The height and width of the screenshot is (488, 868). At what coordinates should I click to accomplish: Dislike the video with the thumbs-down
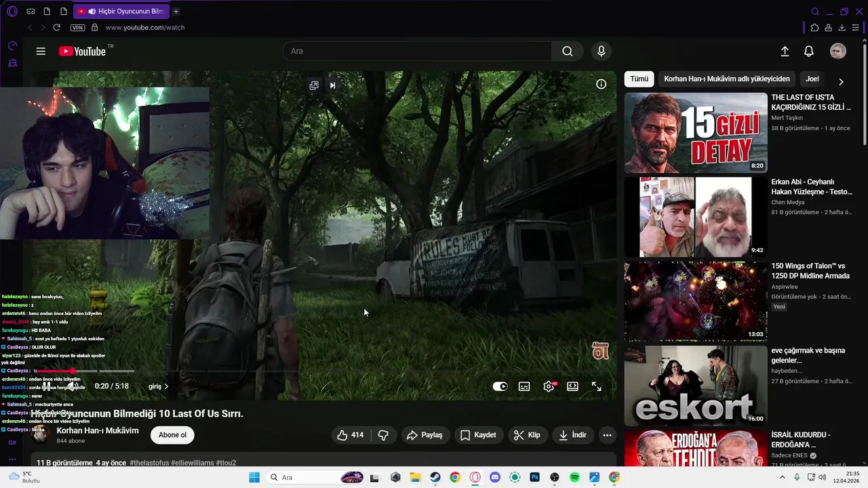(x=383, y=435)
